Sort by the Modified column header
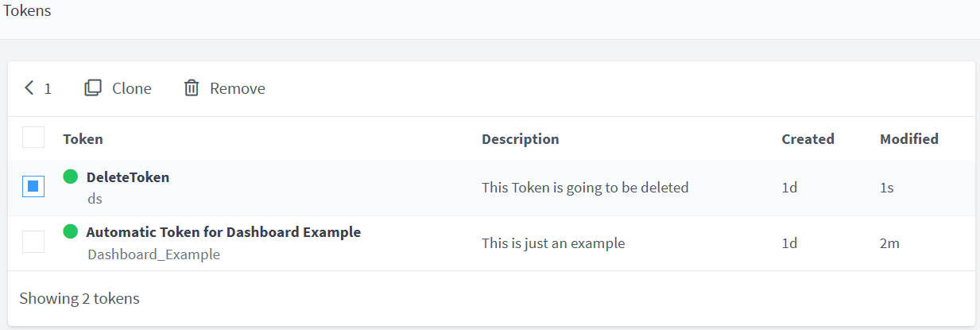This screenshot has height=330, width=980. [908, 139]
